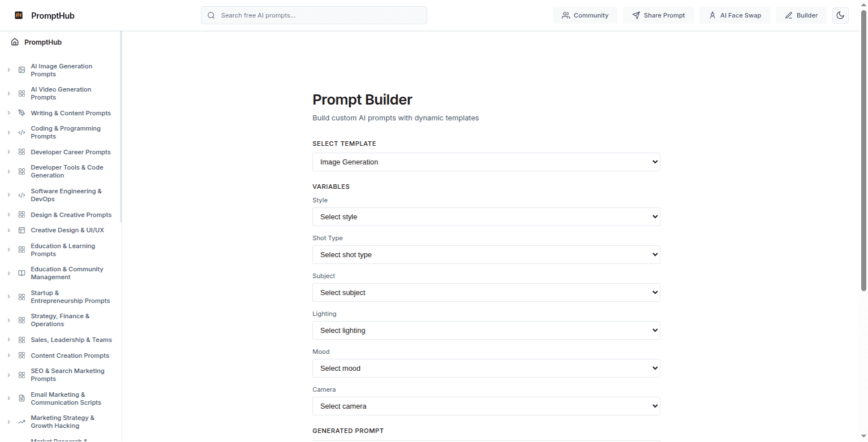Click the Share Prompt button
This screenshot has height=442, width=868.
tap(659, 15)
